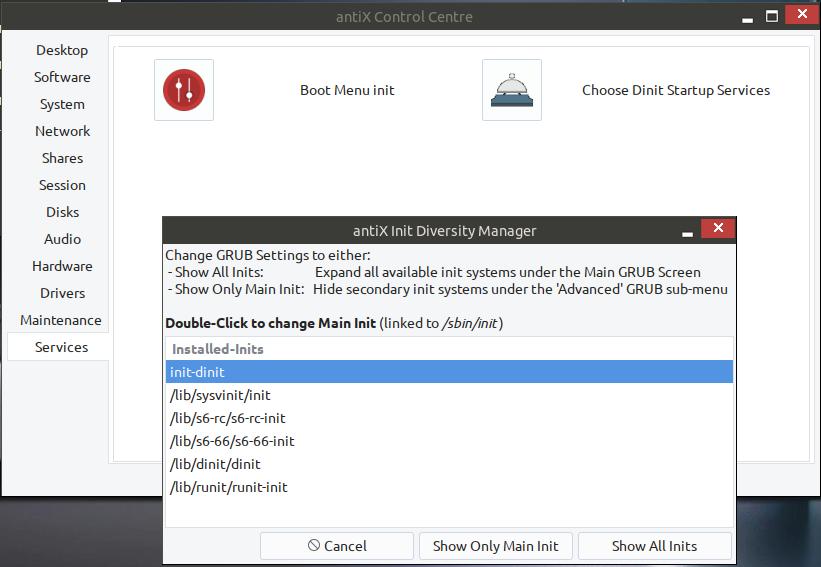Open the Hardware tab
Screen dimensions: 821x567
(x=62, y=266)
